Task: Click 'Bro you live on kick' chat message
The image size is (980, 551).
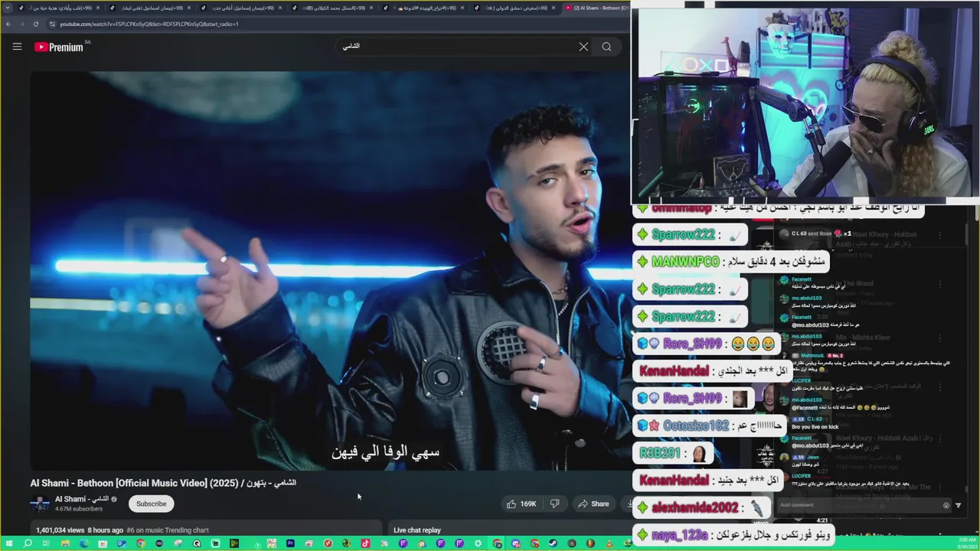Action: coord(815,426)
